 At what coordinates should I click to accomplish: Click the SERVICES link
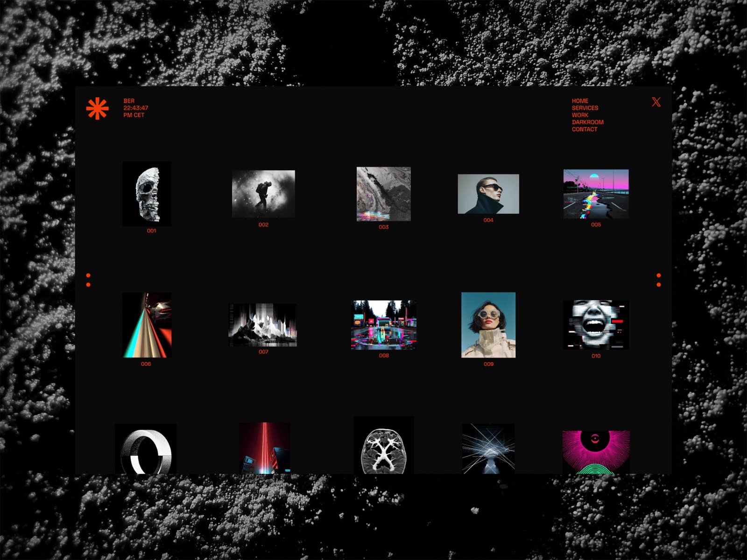click(585, 107)
